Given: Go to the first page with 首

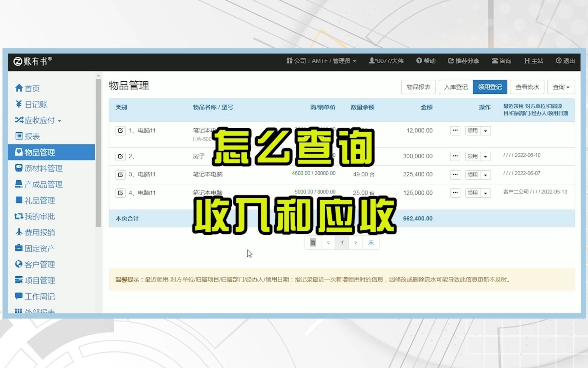Looking at the screenshot, I should click(313, 243).
